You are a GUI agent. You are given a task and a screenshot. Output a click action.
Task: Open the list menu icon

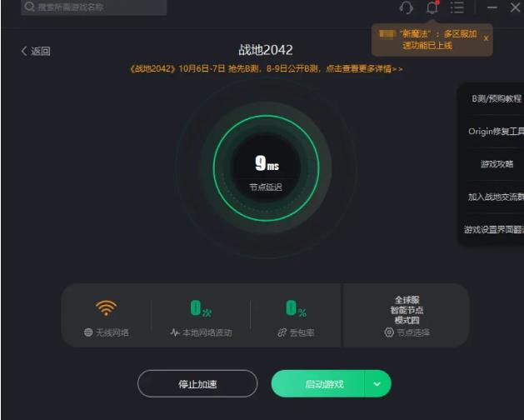[457, 7]
